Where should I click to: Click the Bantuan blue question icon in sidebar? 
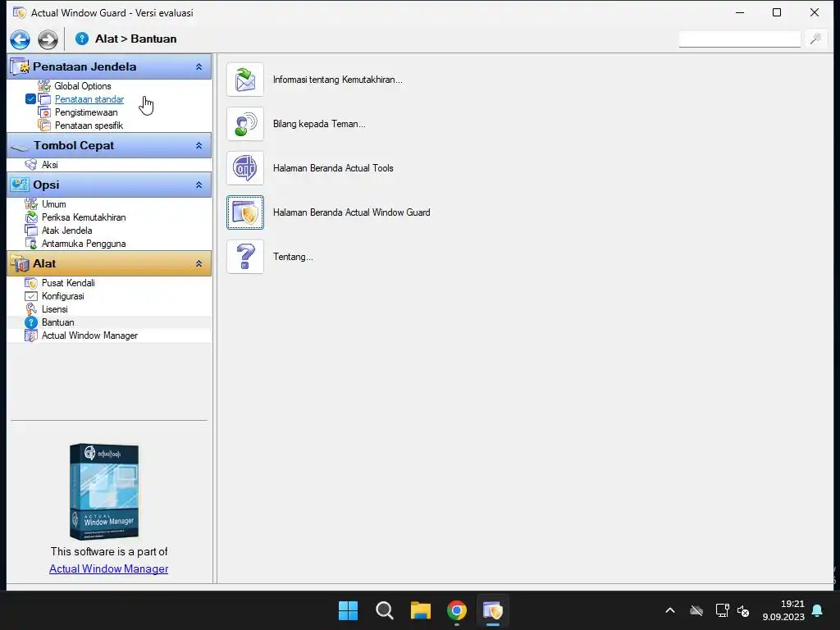[31, 322]
